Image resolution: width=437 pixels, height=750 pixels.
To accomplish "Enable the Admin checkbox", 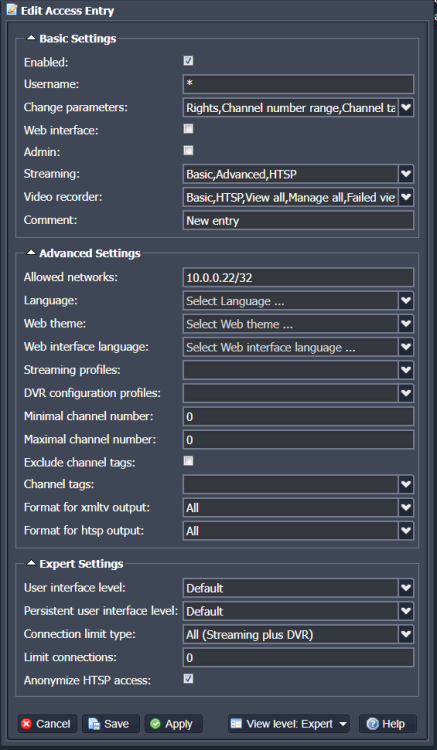I will pyautogui.click(x=188, y=151).
